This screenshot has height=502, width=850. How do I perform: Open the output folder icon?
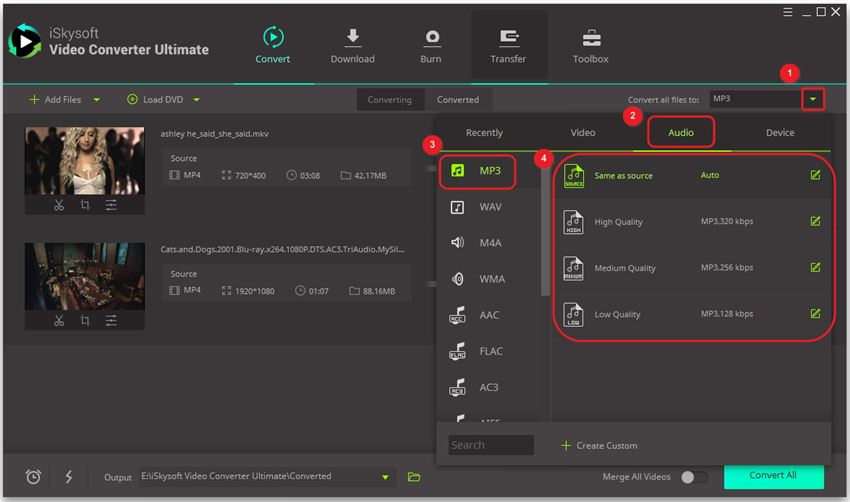(x=414, y=477)
